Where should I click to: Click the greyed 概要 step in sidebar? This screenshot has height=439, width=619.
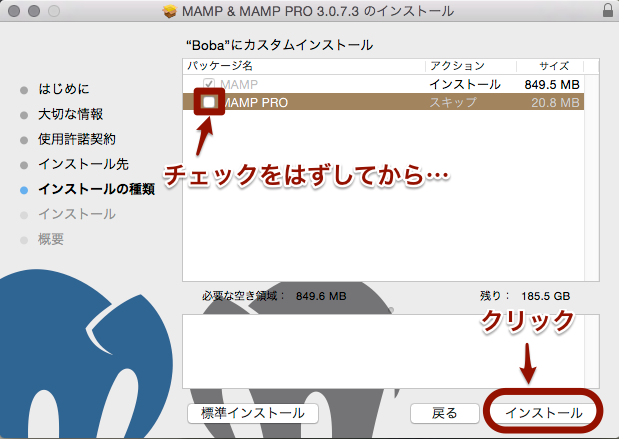(51, 239)
